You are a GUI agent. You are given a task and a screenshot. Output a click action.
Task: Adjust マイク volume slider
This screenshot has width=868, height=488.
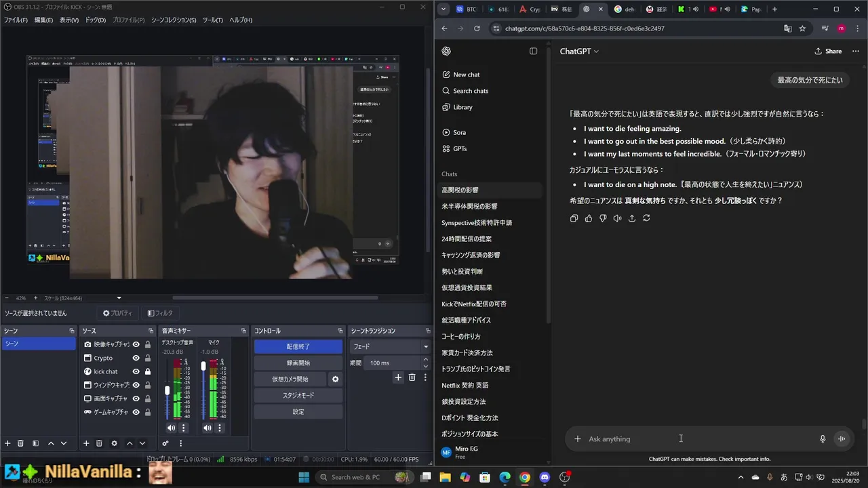click(203, 366)
